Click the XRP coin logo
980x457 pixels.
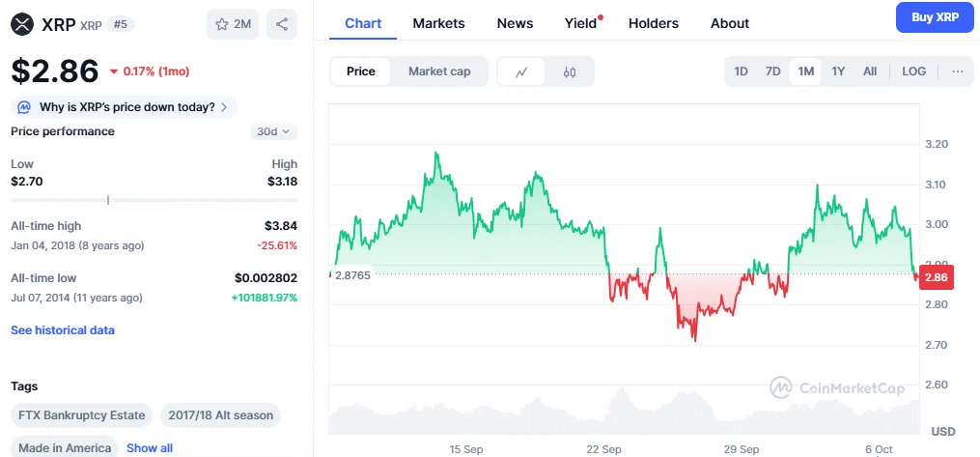22,24
